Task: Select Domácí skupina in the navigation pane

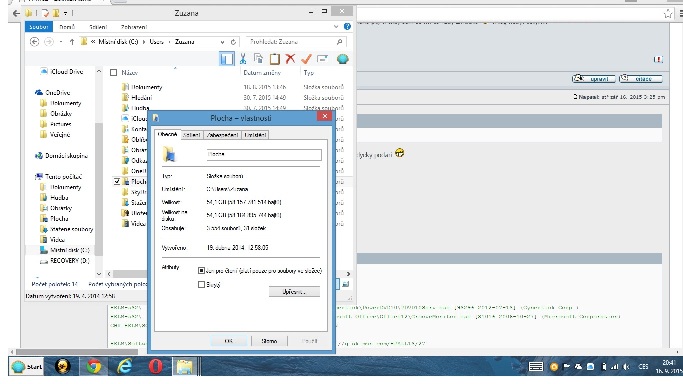Action: click(61, 155)
